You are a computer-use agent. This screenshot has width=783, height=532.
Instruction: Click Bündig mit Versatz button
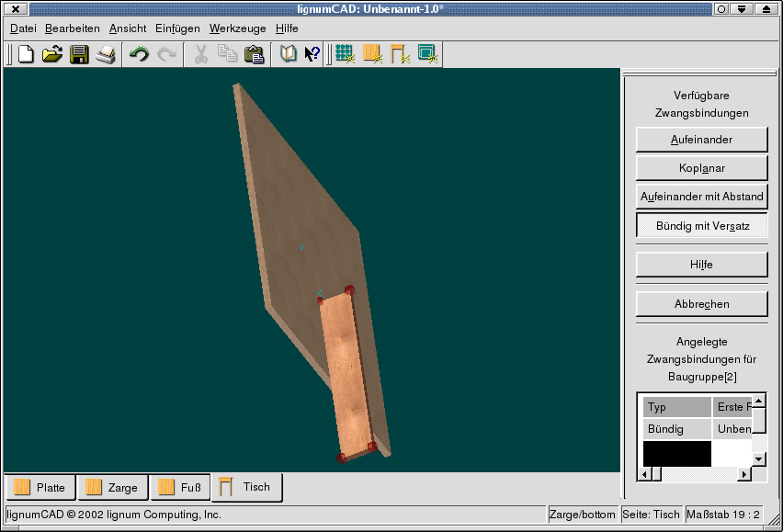click(x=701, y=226)
